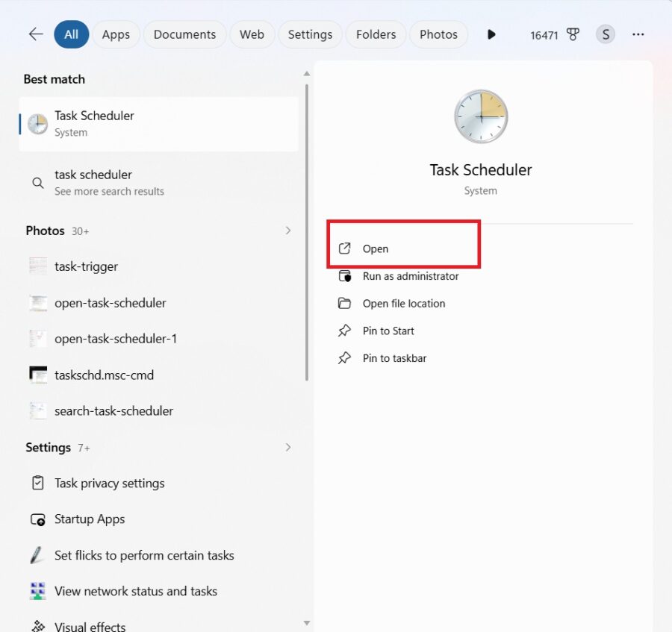
Task: Open the taskschd.msc-cmd photo result
Action: point(158,375)
